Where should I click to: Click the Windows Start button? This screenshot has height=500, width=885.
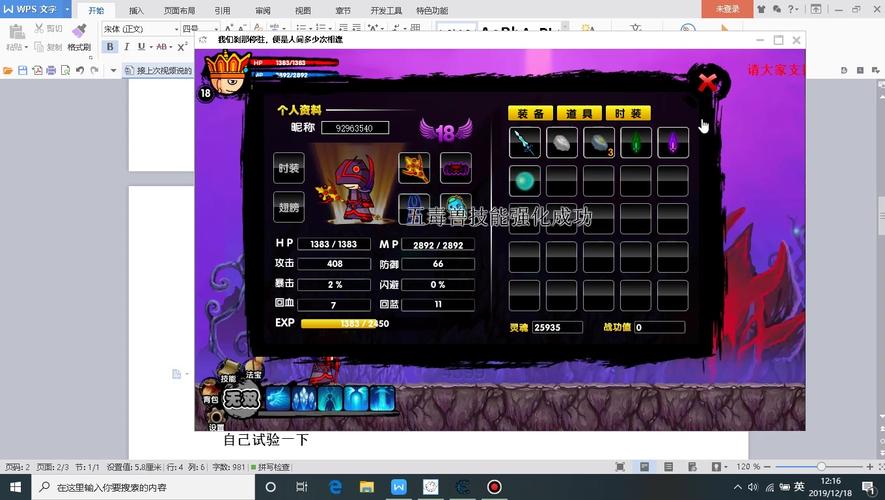tap(15, 487)
